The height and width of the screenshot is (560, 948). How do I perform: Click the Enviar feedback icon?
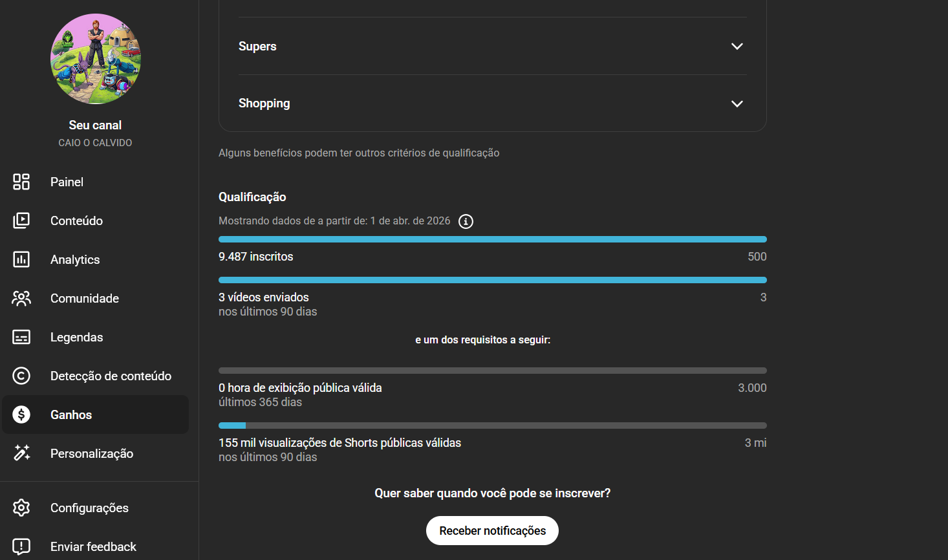(x=21, y=546)
